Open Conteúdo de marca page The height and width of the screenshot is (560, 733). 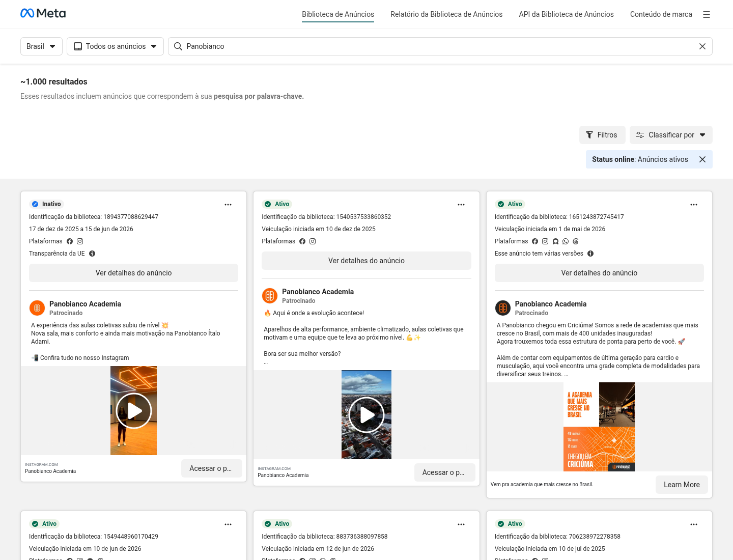(x=661, y=14)
